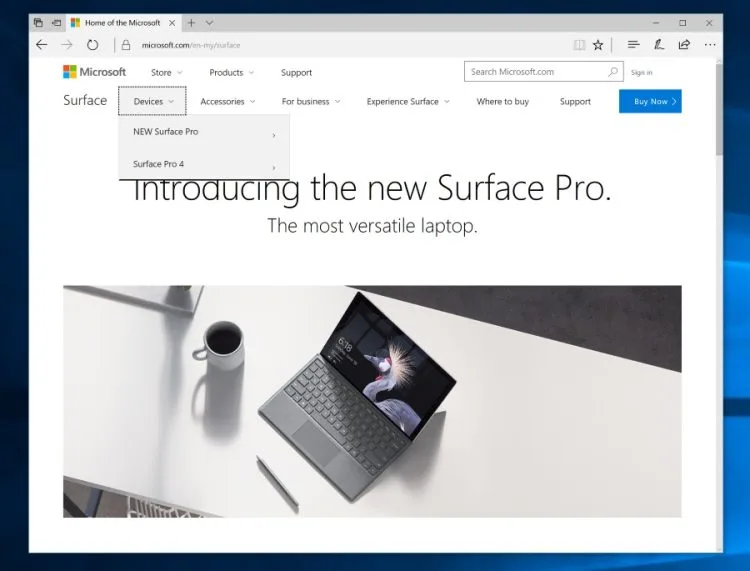The height and width of the screenshot is (571, 750).
Task: Click the Sign in link
Action: pyautogui.click(x=641, y=72)
